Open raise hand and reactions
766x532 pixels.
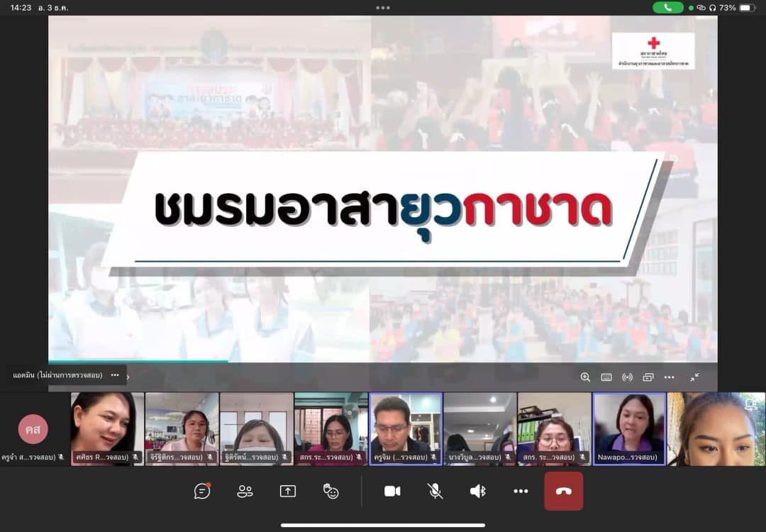tap(331, 491)
